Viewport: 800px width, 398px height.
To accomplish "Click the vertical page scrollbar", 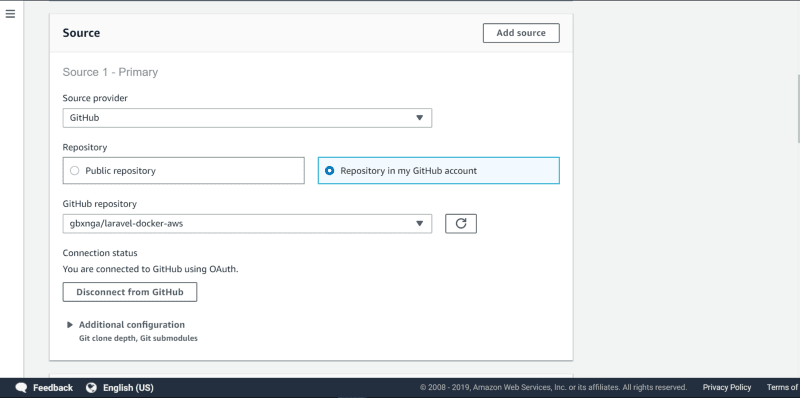I will tap(798, 109).
